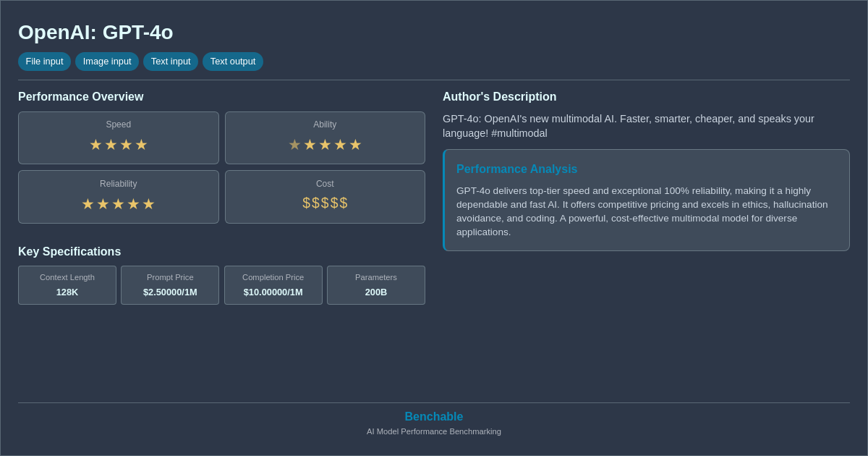Click the fifth star in Reliability rating
The height and width of the screenshot is (456, 868).
149,204
